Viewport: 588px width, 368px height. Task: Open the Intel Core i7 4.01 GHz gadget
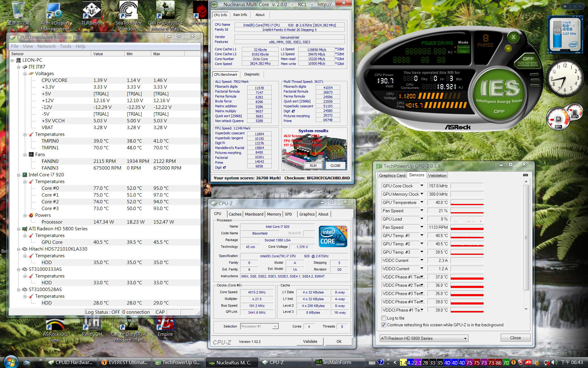click(x=565, y=34)
